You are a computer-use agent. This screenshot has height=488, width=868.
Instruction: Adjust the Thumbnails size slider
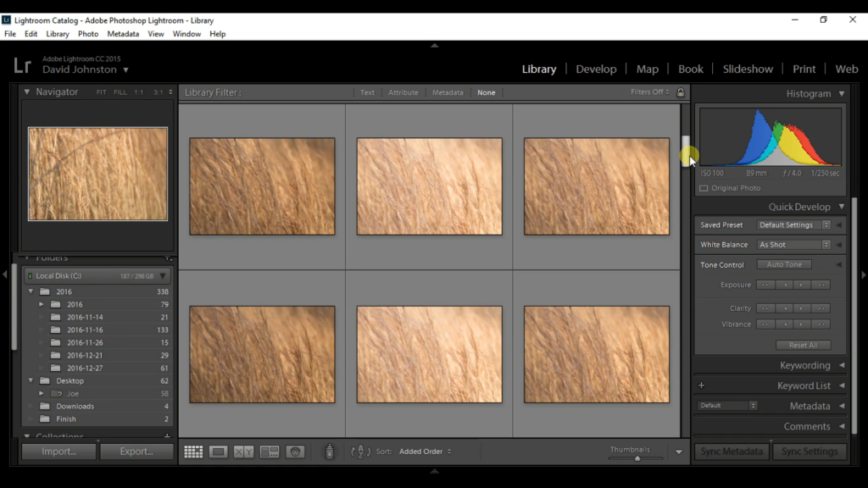[637, 458]
